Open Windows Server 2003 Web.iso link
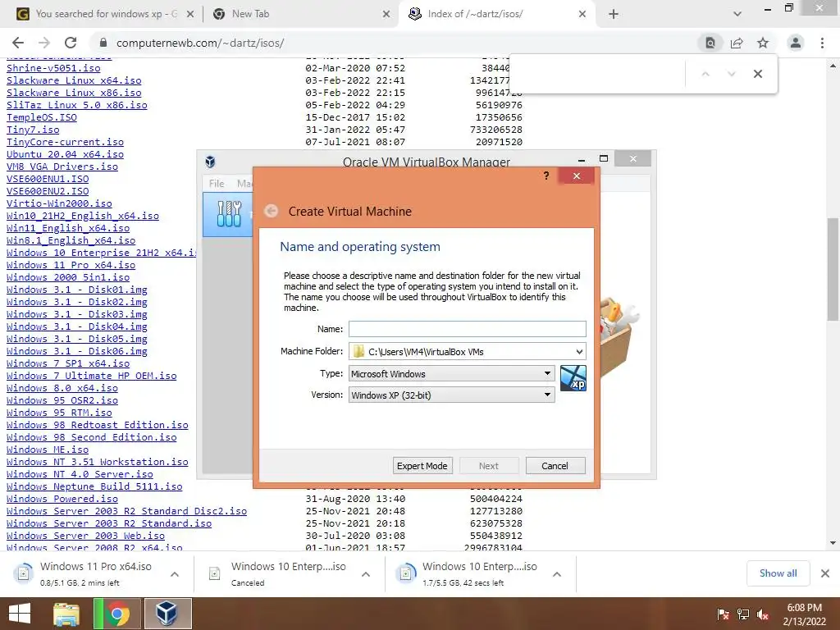The height and width of the screenshot is (630, 840). click(x=85, y=536)
